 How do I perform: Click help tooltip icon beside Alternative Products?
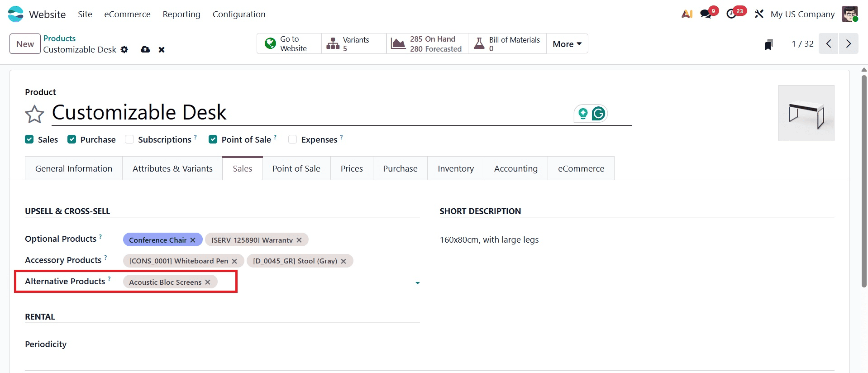(109, 279)
